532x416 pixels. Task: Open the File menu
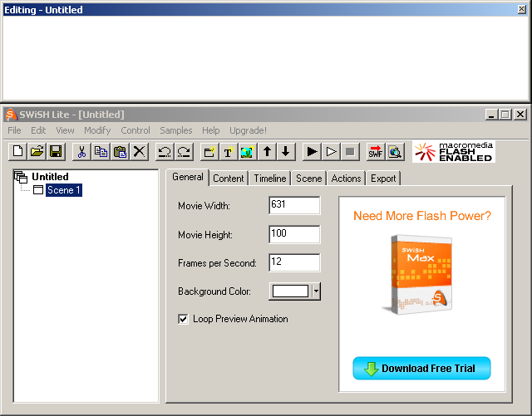pos(14,130)
